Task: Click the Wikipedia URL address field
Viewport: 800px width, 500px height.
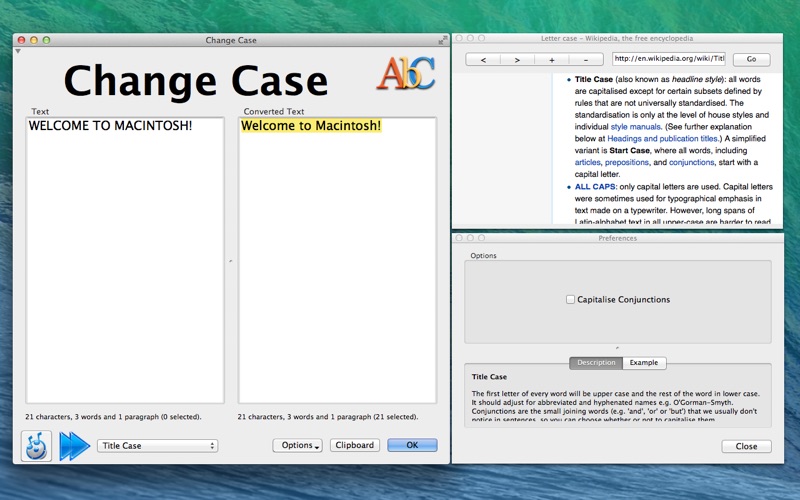Action: (x=669, y=59)
